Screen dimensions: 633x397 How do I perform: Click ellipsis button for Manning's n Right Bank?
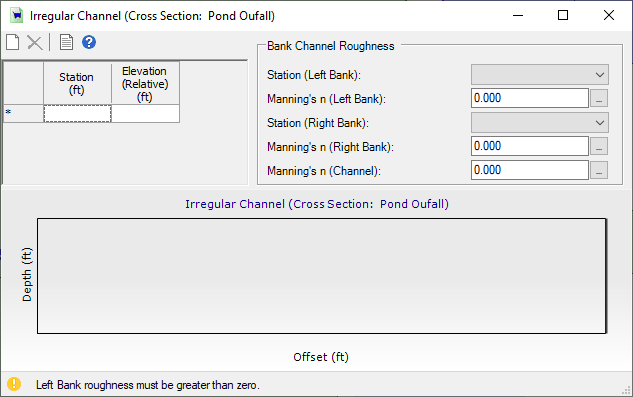pyautogui.click(x=599, y=146)
